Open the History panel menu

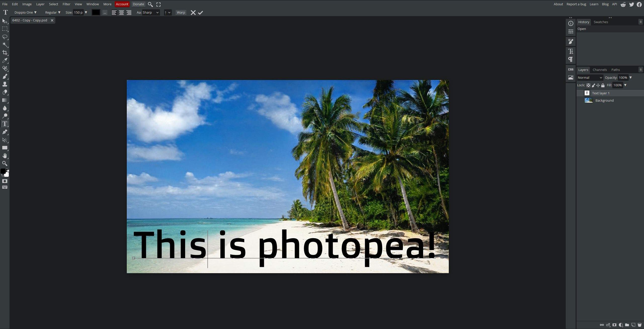(x=640, y=22)
